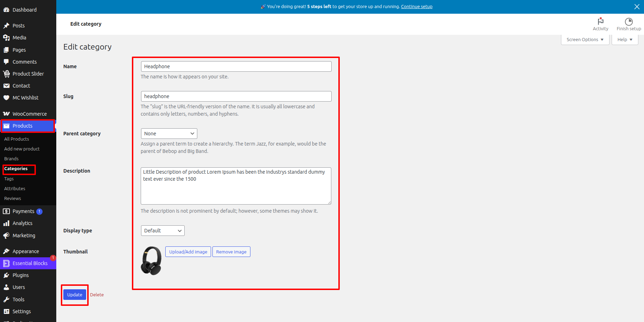This screenshot has width=644, height=322.
Task: Dismiss the setup notice banner
Action: 637,7
